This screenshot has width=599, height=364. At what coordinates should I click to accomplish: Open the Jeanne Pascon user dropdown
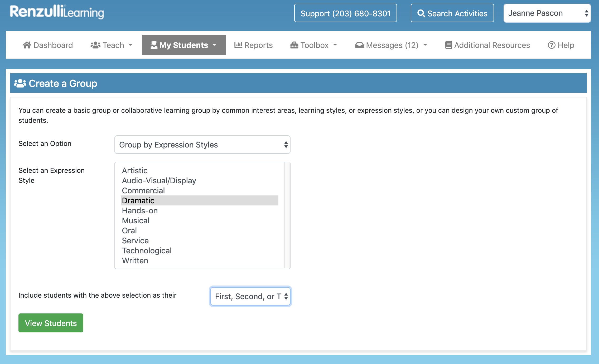coord(547,13)
